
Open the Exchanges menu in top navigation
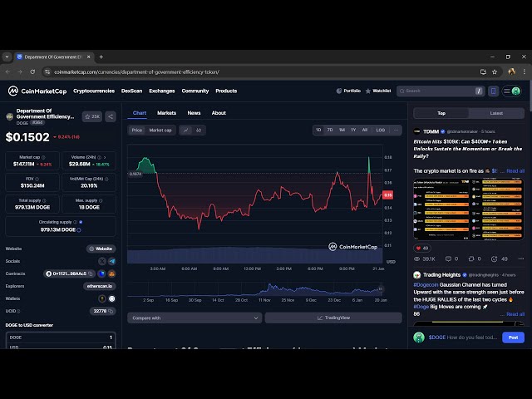coord(162,91)
